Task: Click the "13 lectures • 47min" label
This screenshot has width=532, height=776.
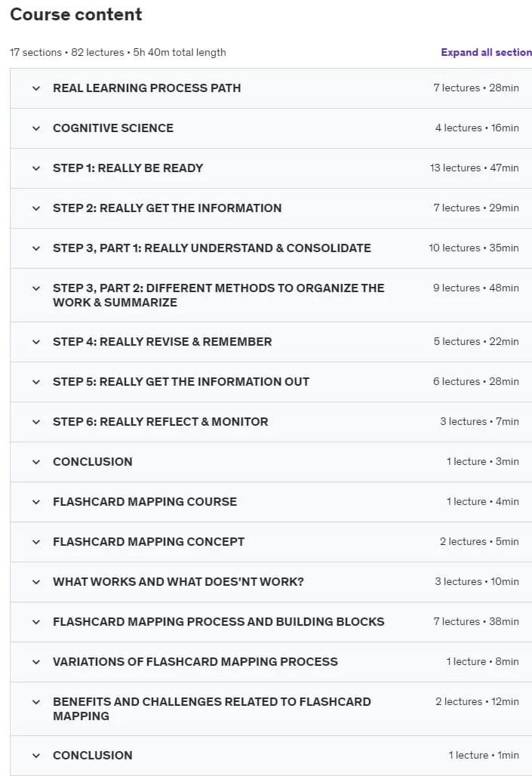Action: click(474, 168)
